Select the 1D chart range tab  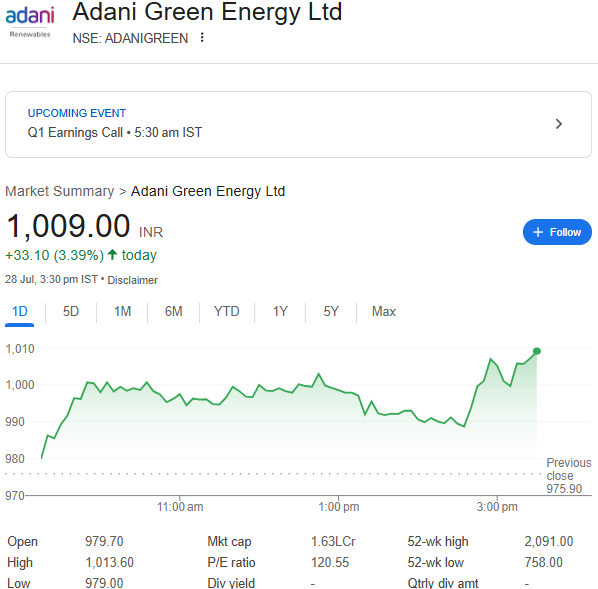click(19, 312)
